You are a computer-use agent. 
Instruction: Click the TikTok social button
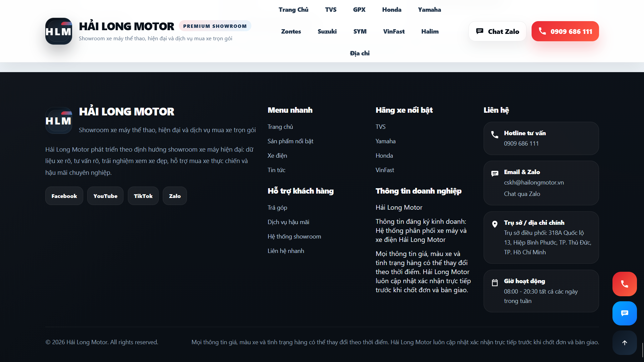[143, 196]
